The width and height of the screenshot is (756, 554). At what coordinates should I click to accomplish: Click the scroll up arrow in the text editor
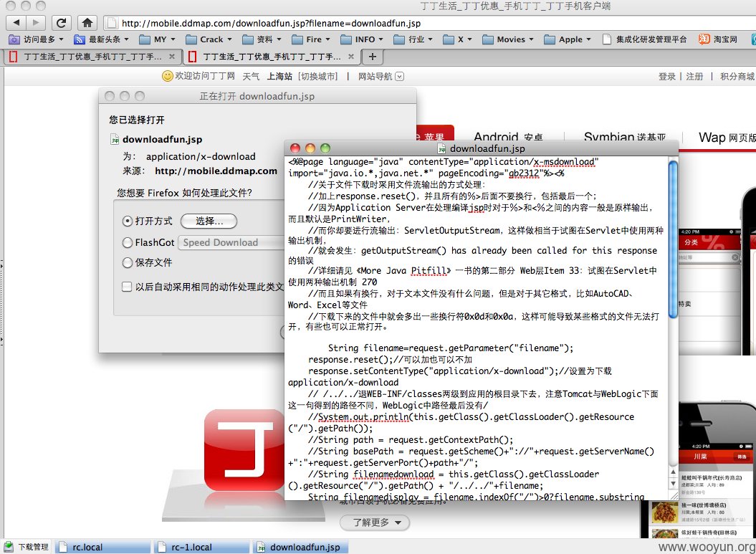click(x=673, y=472)
